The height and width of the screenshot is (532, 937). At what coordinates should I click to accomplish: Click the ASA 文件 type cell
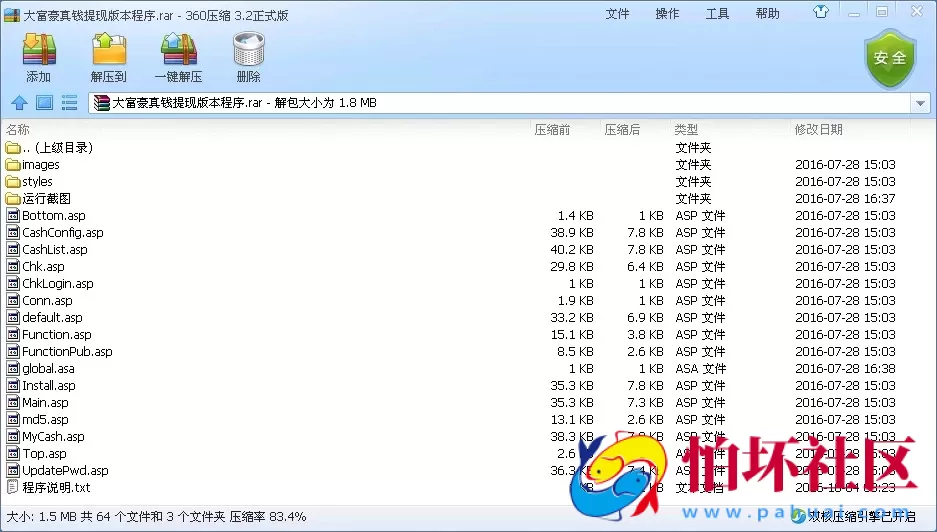[x=700, y=369]
